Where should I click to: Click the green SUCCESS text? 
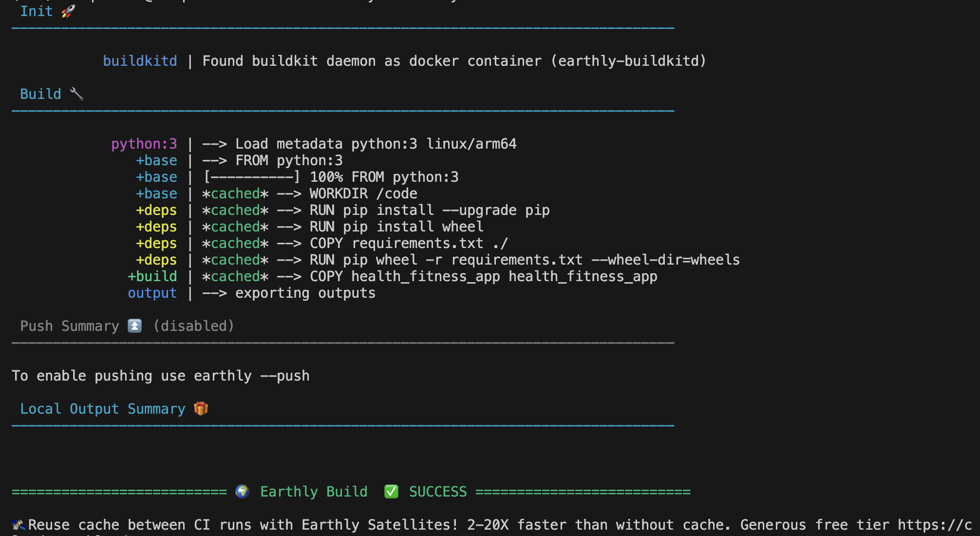437,491
